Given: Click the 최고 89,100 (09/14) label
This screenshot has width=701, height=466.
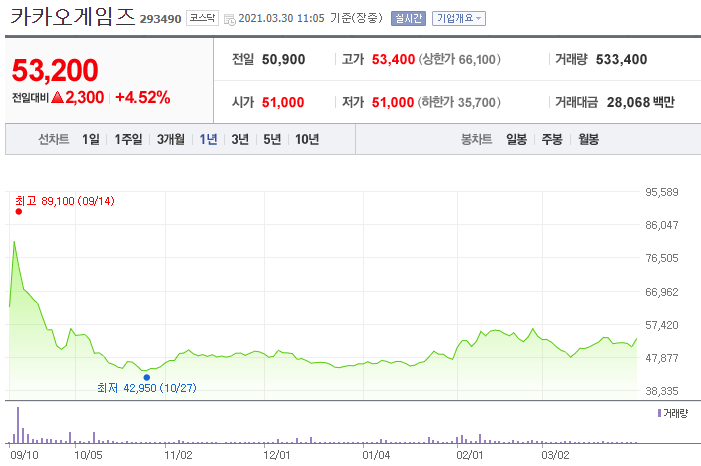Looking at the screenshot, I should pyautogui.click(x=65, y=201).
